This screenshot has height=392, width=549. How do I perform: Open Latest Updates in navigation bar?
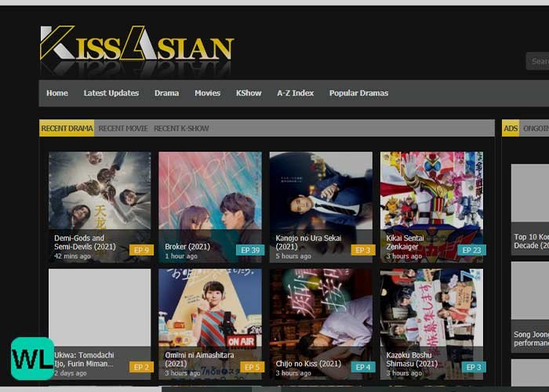(x=111, y=93)
